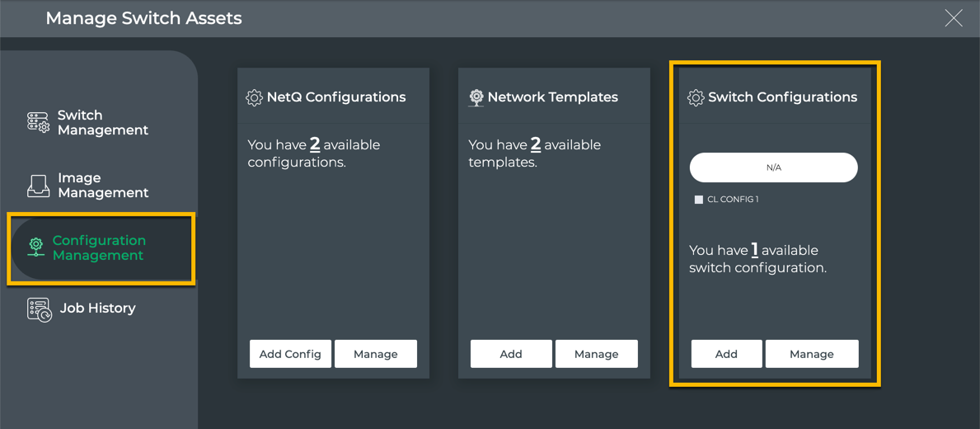Add a new switch configuration

[x=726, y=354]
